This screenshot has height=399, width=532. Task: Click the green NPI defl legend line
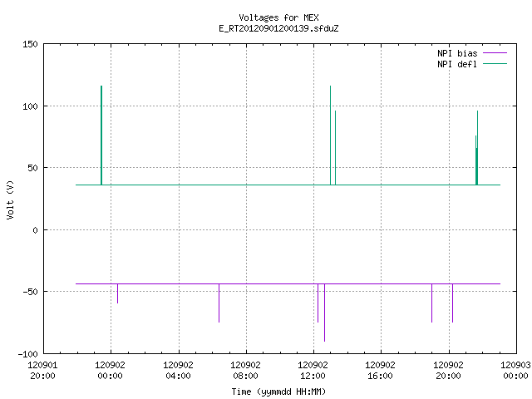tap(495, 63)
